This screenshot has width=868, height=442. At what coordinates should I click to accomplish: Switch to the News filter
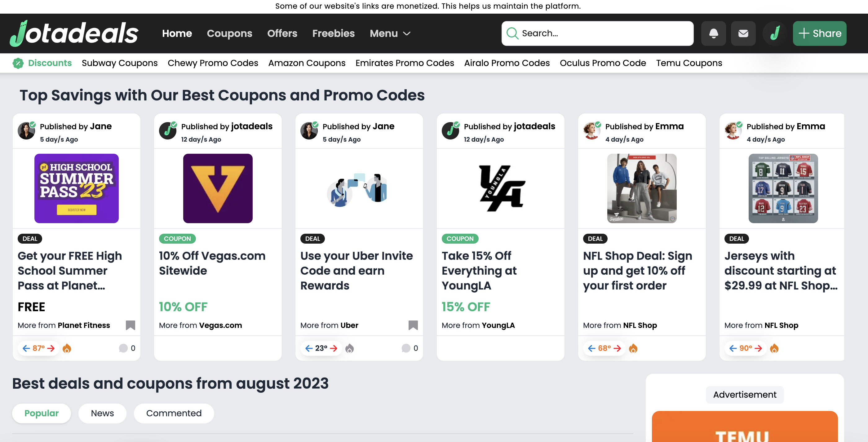tap(102, 413)
